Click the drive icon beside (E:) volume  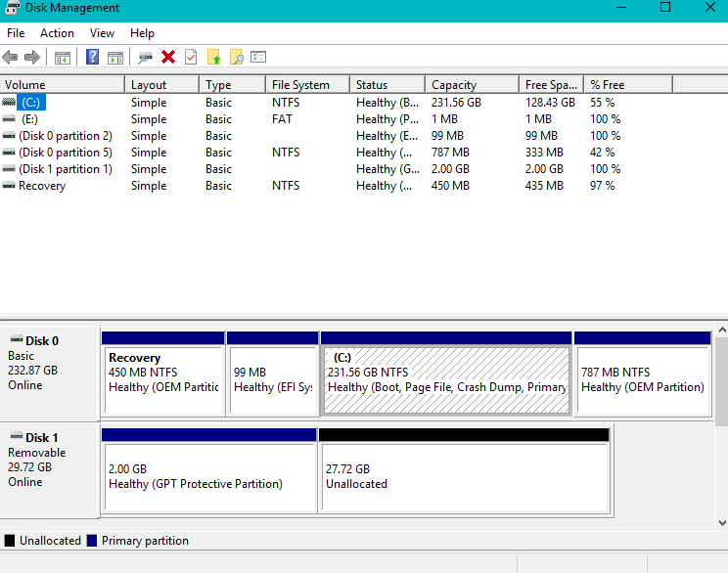click(9, 118)
